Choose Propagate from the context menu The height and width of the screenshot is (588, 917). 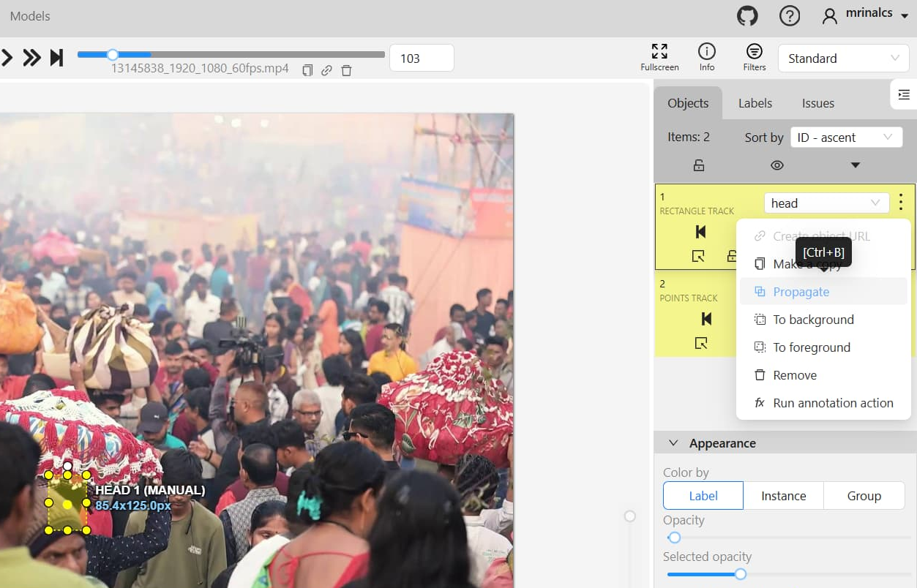coord(801,292)
